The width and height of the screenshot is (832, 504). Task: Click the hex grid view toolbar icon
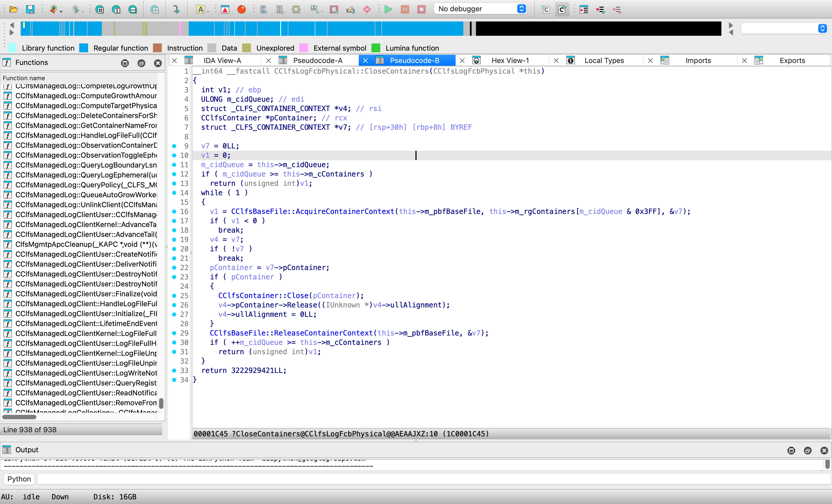coord(100,9)
